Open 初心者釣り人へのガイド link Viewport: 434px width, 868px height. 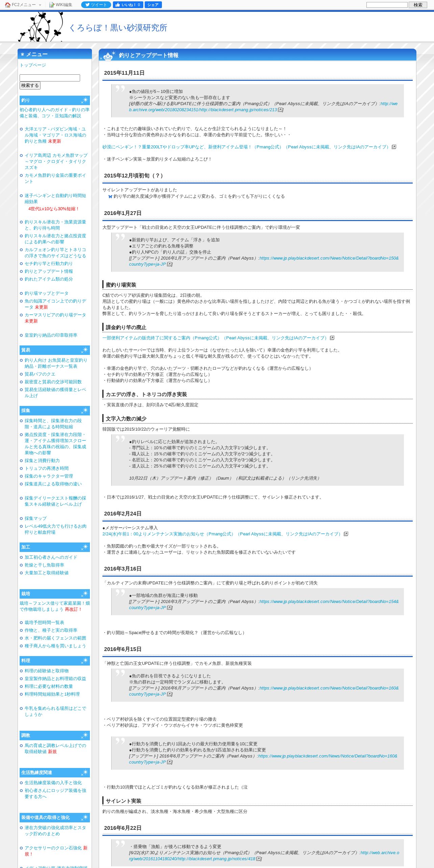point(54,113)
